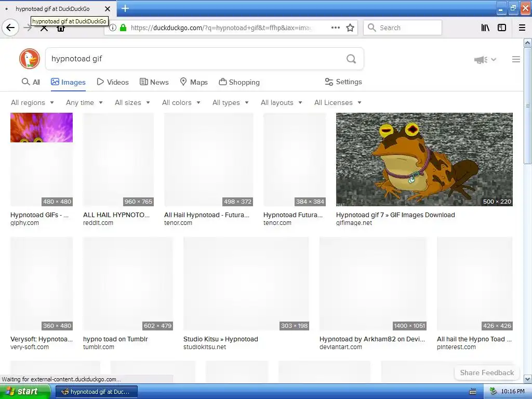532x399 pixels.
Task: Submit search with the magnifier icon
Action: pos(351,59)
